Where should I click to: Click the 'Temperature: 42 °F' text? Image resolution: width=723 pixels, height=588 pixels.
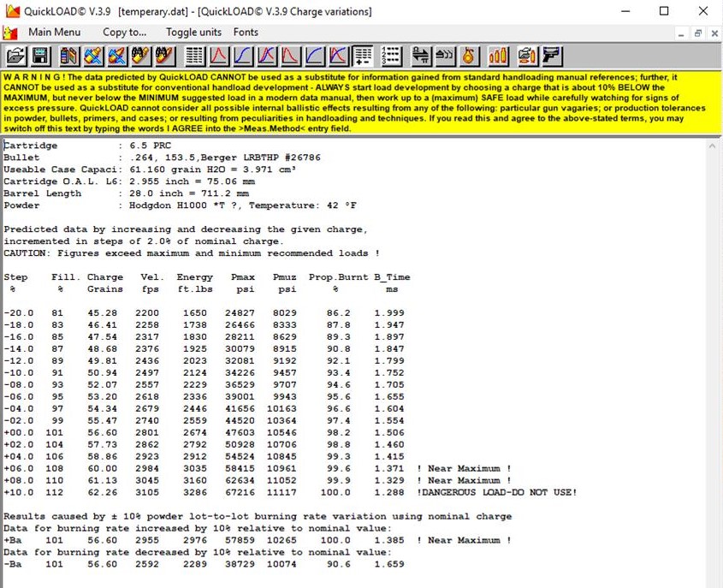click(303, 205)
